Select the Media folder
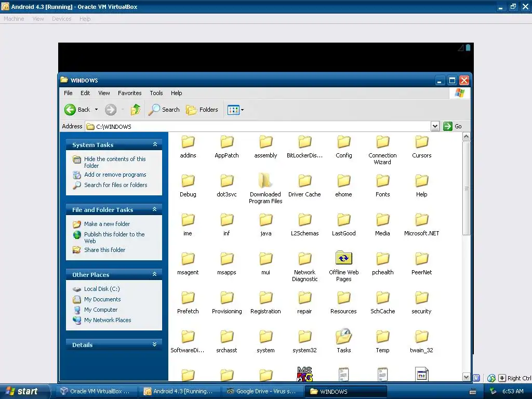This screenshot has height=399, width=532. (x=382, y=225)
